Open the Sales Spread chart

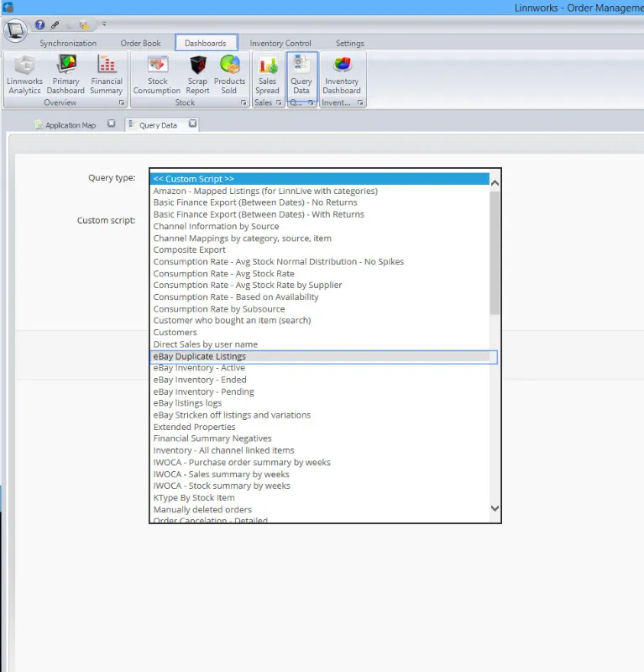(x=267, y=75)
